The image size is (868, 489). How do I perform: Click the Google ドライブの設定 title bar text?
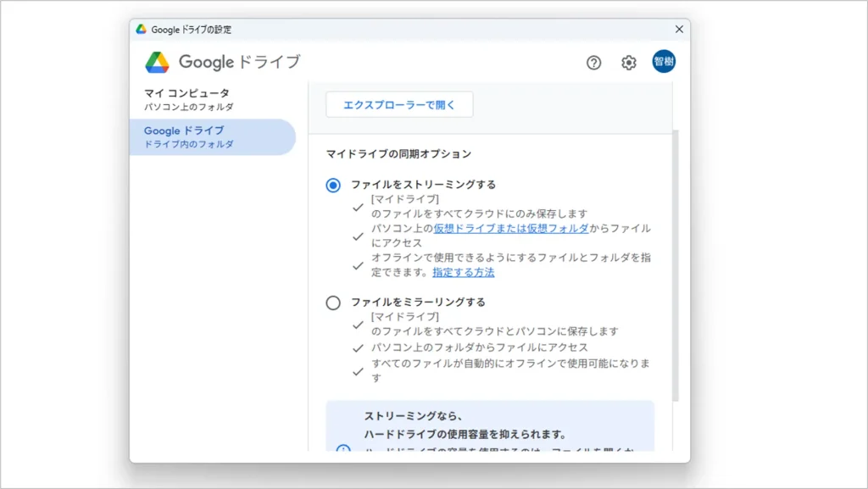192,29
